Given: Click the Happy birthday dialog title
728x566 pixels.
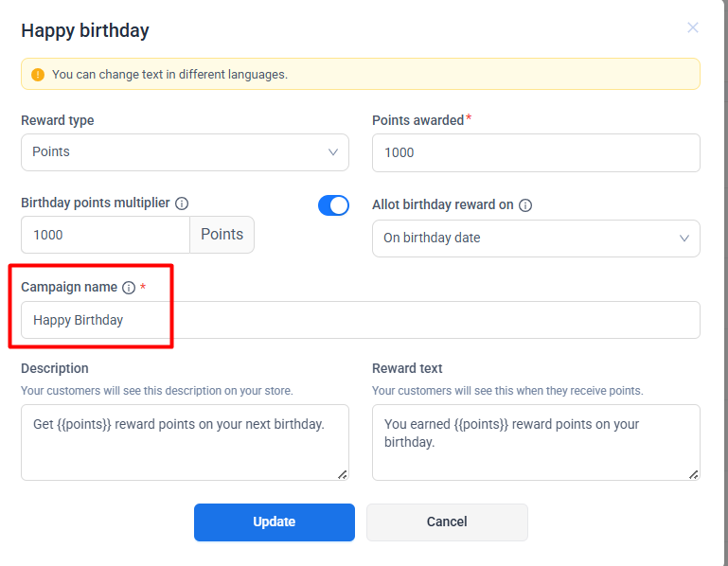Looking at the screenshot, I should [85, 30].
